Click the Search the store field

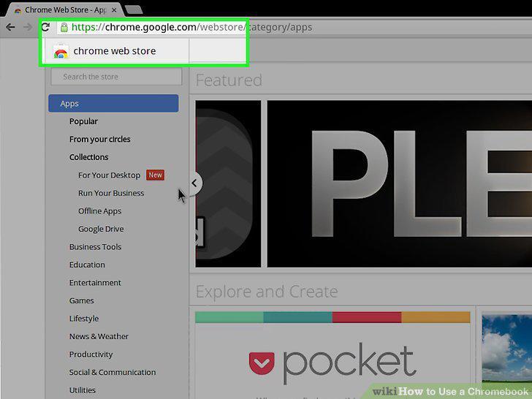click(116, 77)
